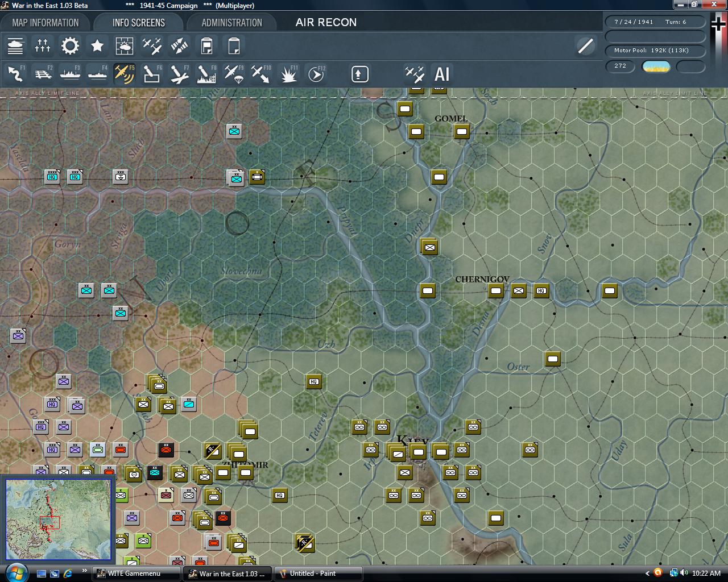The height and width of the screenshot is (582, 728).
Task: Click the F11 ground bombing icon
Action: pyautogui.click(x=288, y=74)
